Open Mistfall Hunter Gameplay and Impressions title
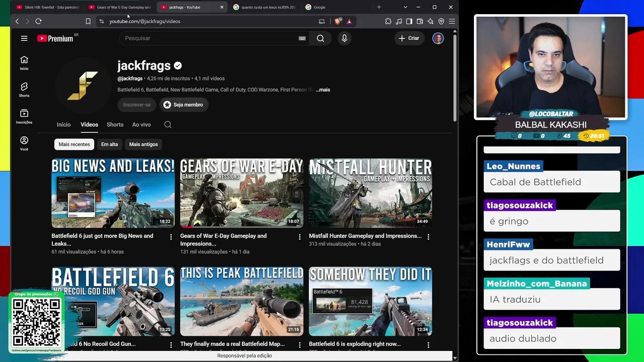Viewport: 644px width, 362px height. pyautogui.click(x=365, y=236)
